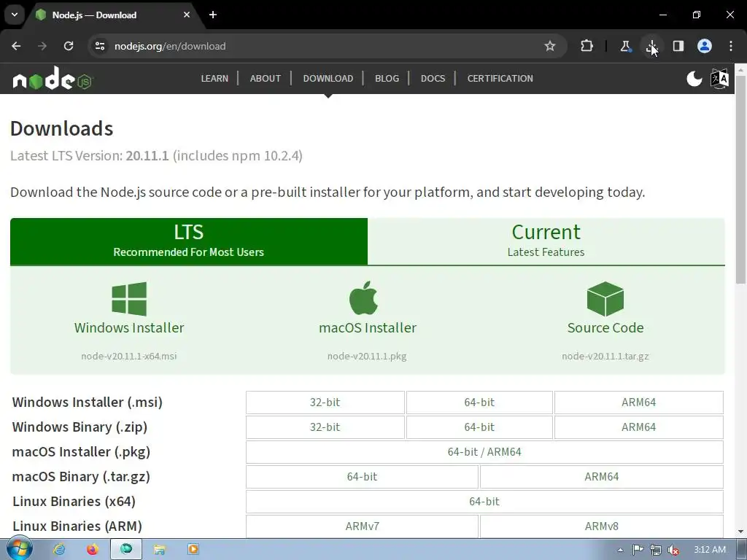Download Linux Binaries (ARM) ARMv8
Image resolution: width=747 pixels, height=560 pixels.
[602, 526]
